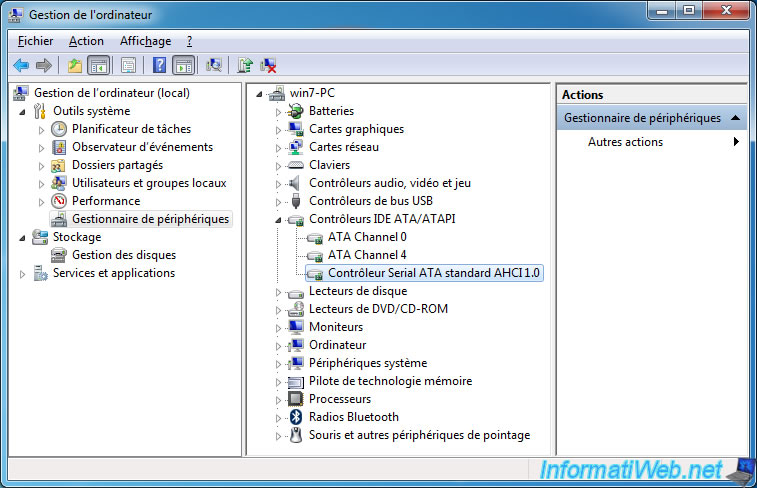Image resolution: width=757 pixels, height=488 pixels.
Task: Toggle the Action pane show/hide button
Action: (x=183, y=66)
